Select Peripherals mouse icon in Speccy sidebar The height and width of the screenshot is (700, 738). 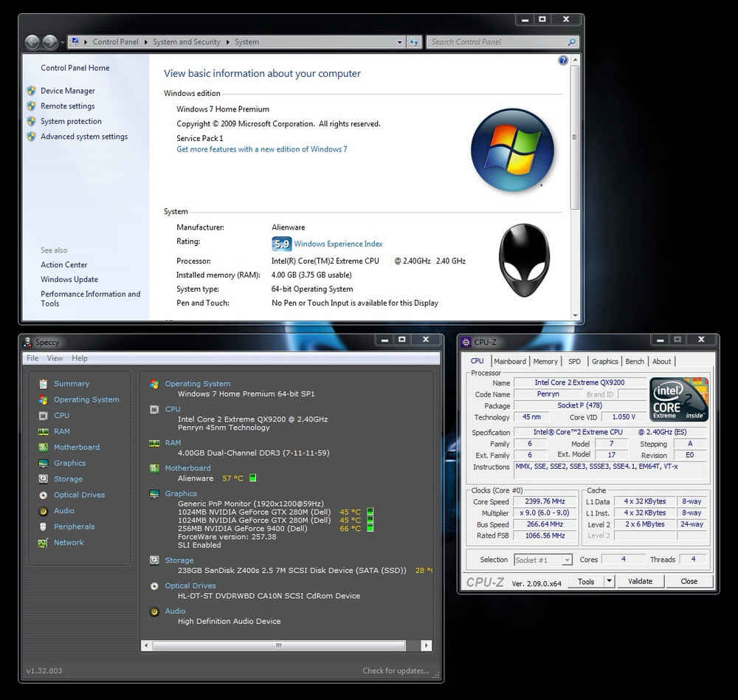click(44, 526)
